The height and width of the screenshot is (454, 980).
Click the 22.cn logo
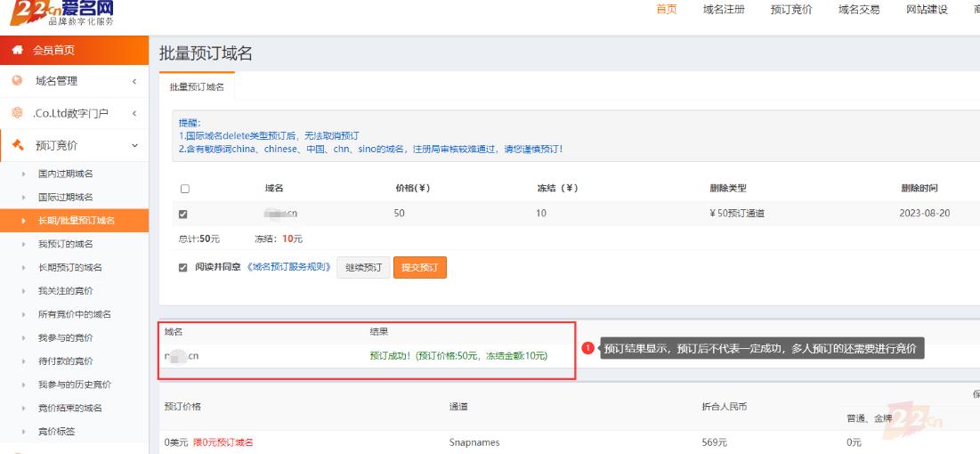[61, 12]
